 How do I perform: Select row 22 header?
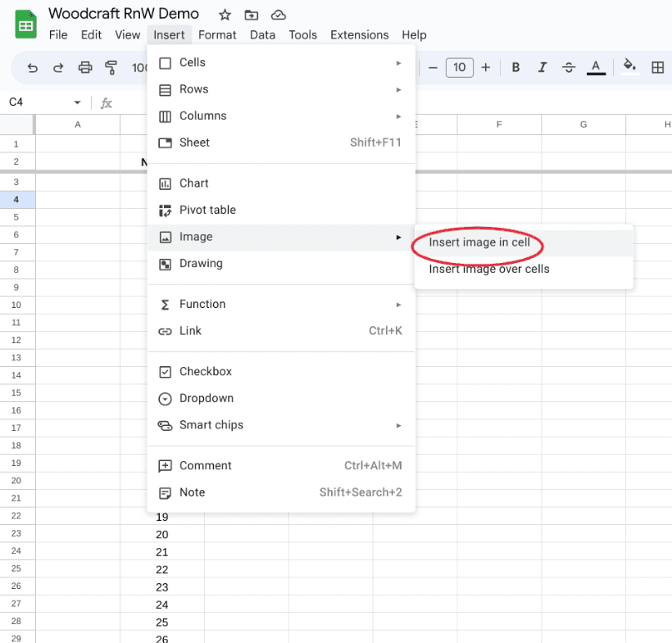[x=17, y=516]
